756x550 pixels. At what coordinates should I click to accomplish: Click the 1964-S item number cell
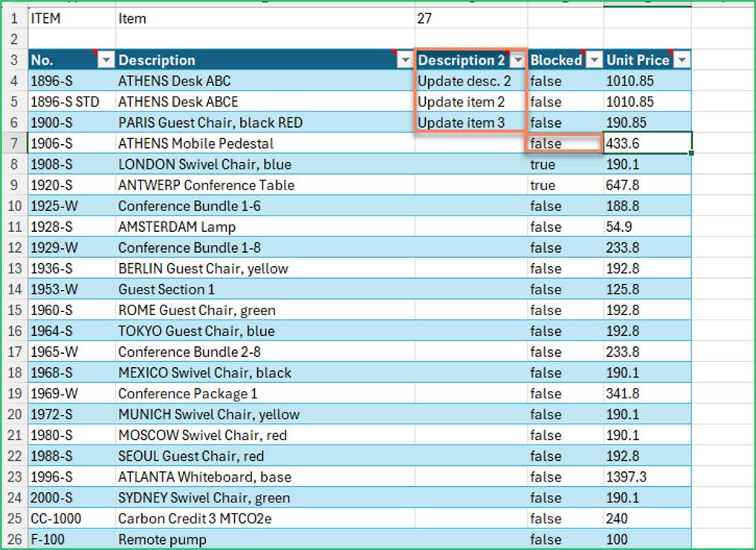pyautogui.click(x=72, y=331)
